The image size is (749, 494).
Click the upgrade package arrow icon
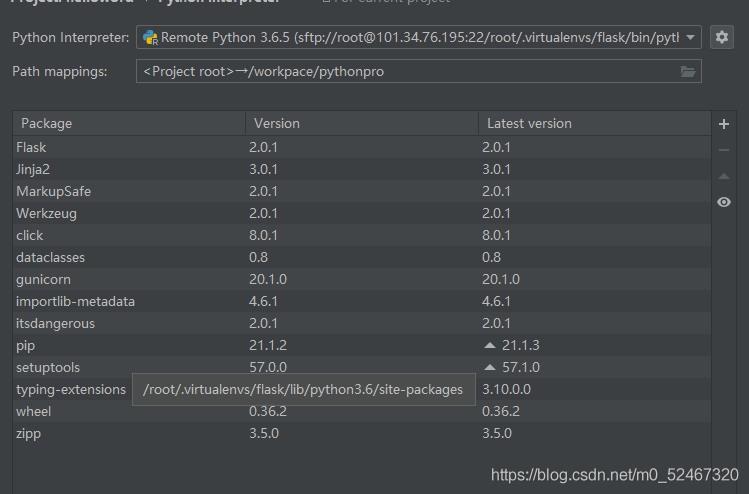(x=724, y=176)
